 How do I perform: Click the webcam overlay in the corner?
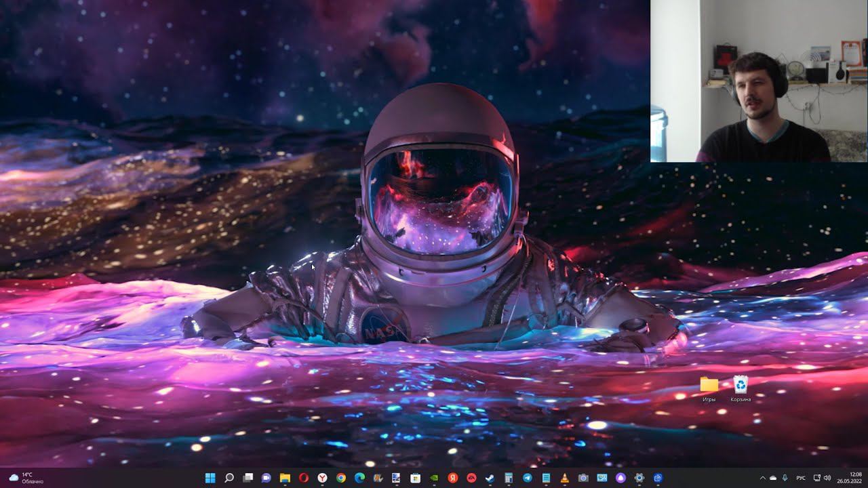[759, 81]
